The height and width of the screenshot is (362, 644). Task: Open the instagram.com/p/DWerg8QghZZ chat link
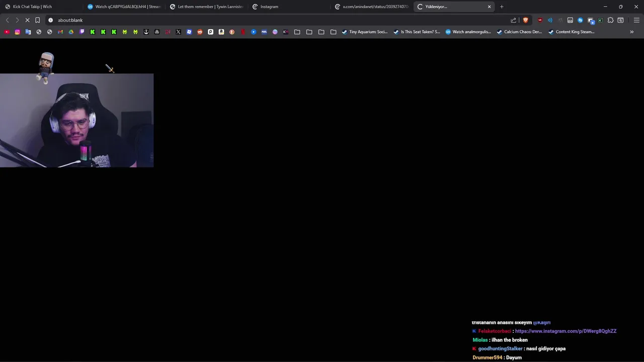(x=566, y=331)
